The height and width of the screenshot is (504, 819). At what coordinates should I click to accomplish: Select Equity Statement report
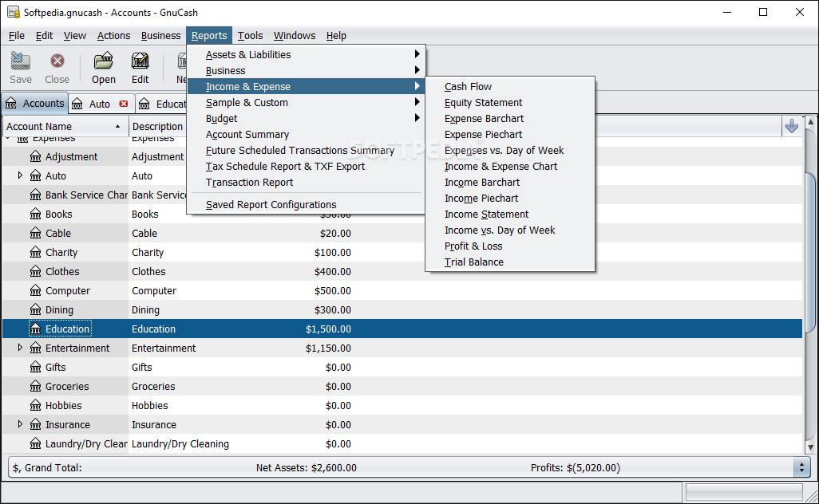tap(510, 103)
